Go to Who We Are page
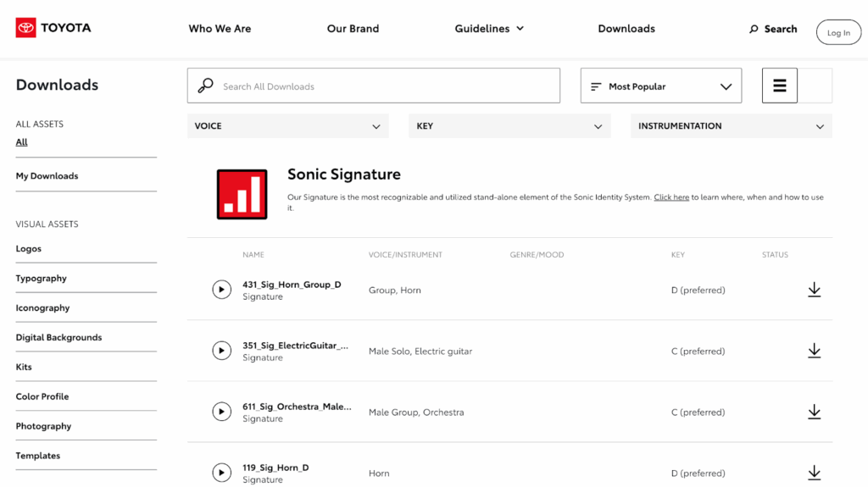The image size is (868, 487). tap(220, 29)
